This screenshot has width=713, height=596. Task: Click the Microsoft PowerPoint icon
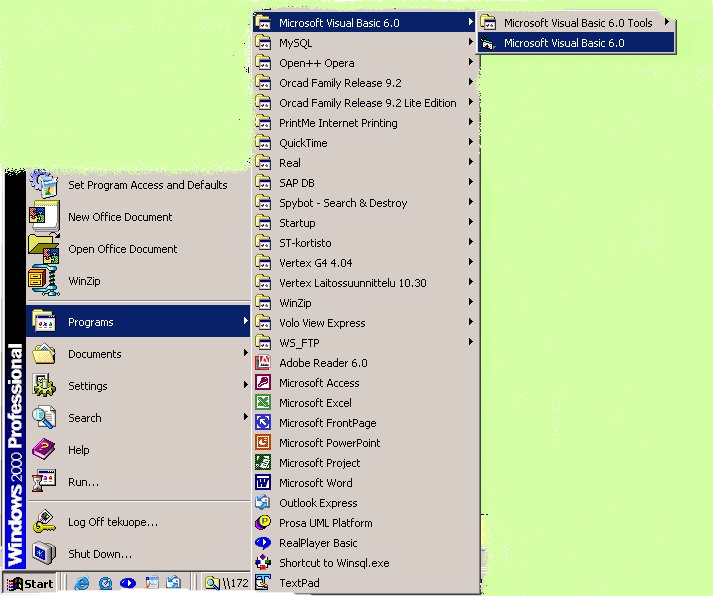(x=263, y=443)
